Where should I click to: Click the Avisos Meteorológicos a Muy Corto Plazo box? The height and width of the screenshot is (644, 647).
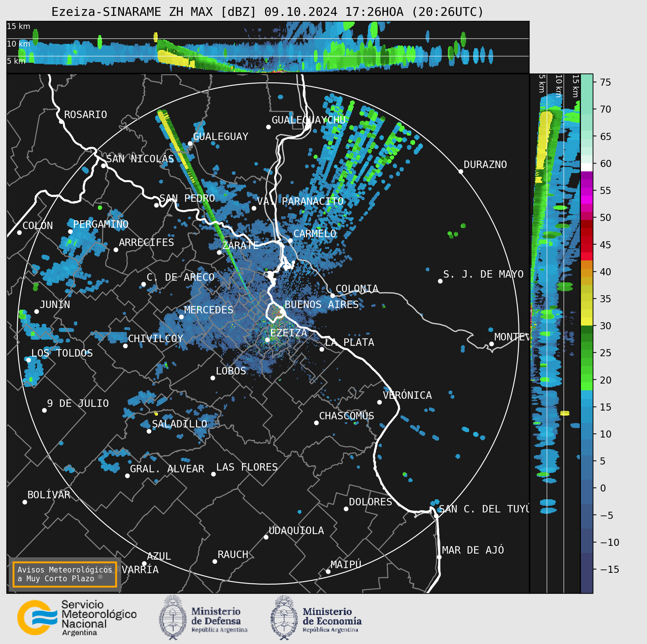tap(64, 574)
